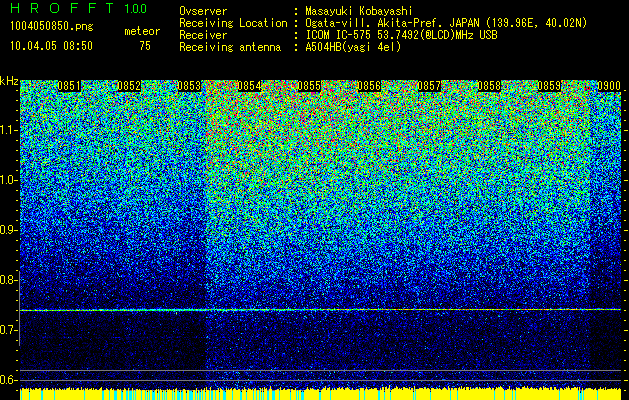Click the Ovserver field label
The image size is (629, 400).
pyautogui.click(x=203, y=11)
